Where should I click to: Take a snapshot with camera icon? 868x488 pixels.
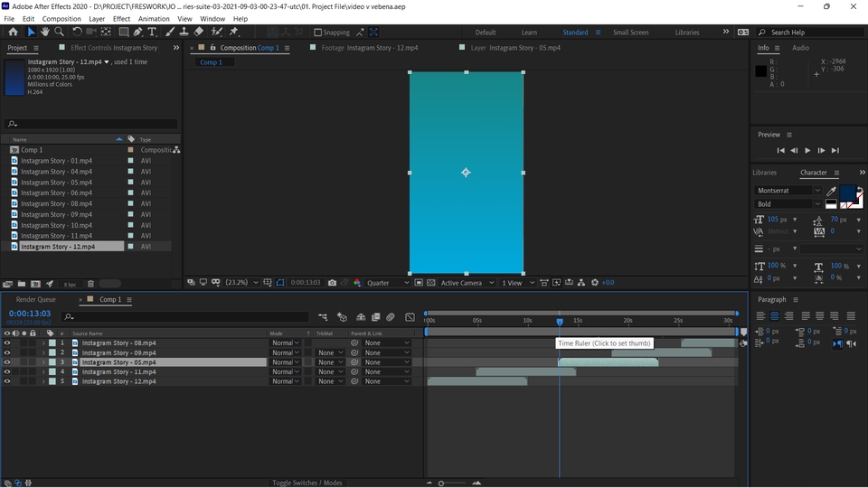(x=333, y=283)
